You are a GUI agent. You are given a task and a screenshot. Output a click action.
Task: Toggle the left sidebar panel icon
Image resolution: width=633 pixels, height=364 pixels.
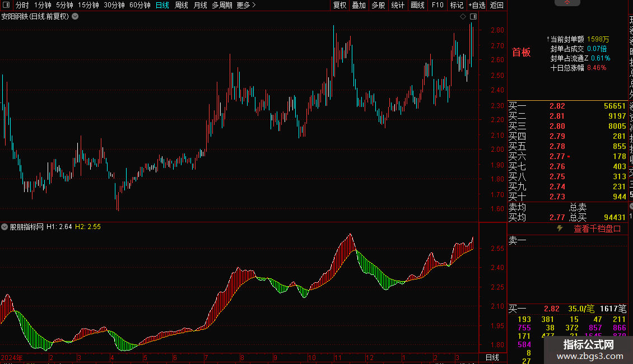6,5
